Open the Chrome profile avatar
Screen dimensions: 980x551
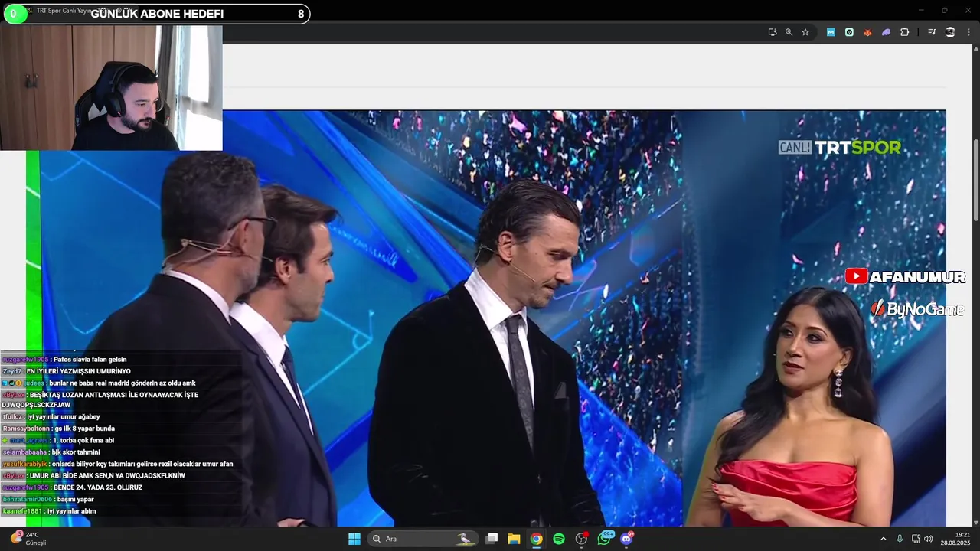950,32
